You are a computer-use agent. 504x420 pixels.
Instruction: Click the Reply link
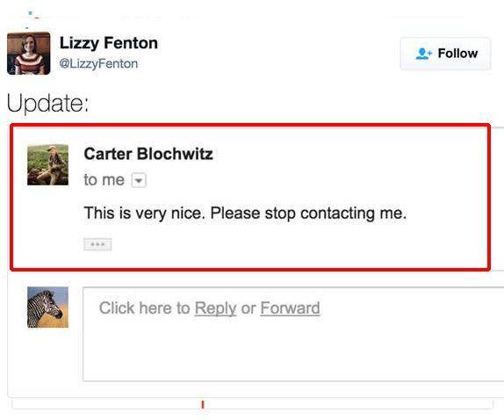pos(215,308)
